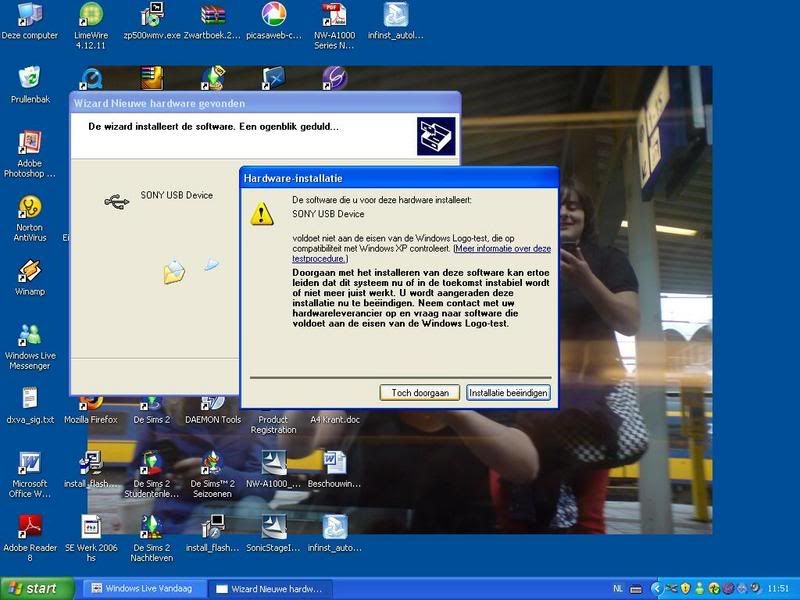Select the DAEMON Tools desktop shortcut
The image size is (800, 600).
point(213,412)
